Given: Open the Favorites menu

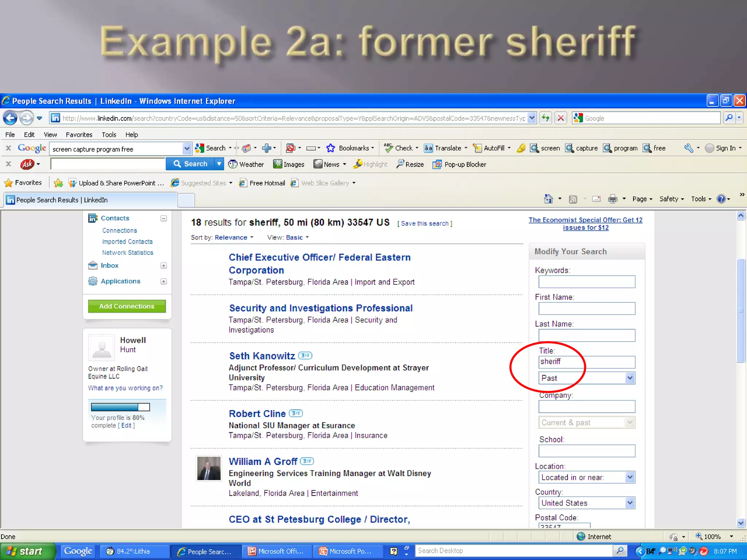Looking at the screenshot, I should [x=79, y=135].
